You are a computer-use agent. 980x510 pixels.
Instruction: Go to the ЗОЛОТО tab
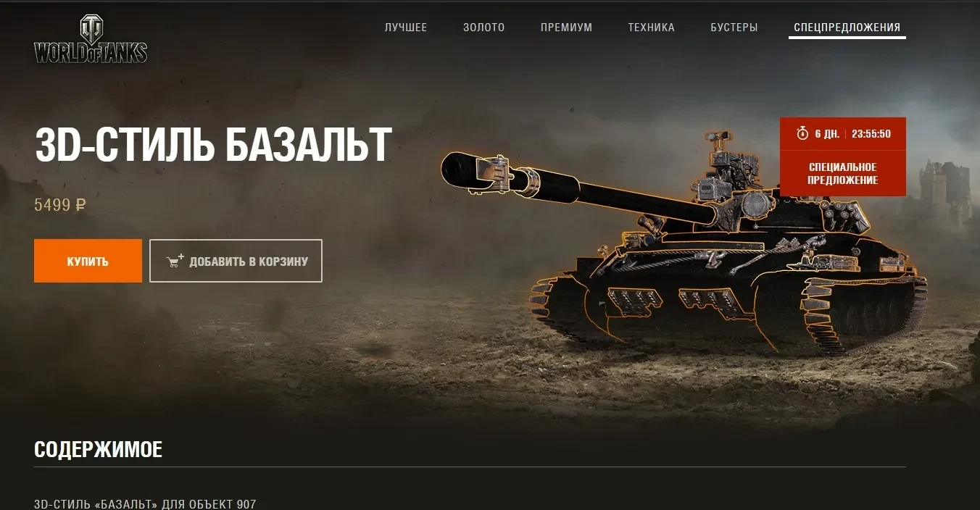[484, 28]
